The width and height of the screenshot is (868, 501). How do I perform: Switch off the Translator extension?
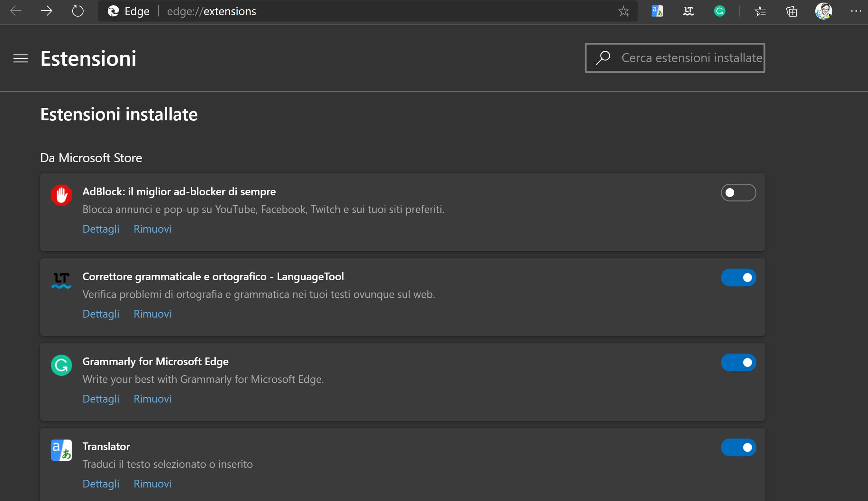click(x=738, y=447)
